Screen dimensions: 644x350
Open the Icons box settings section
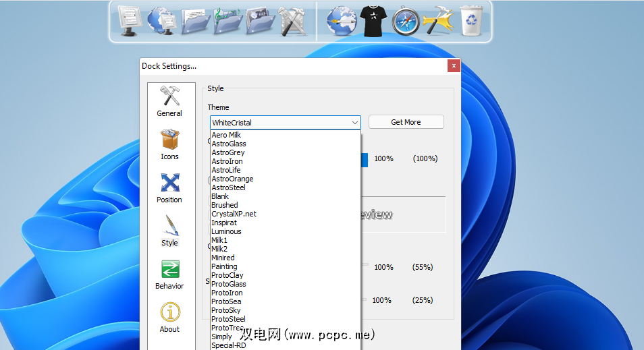click(169, 145)
